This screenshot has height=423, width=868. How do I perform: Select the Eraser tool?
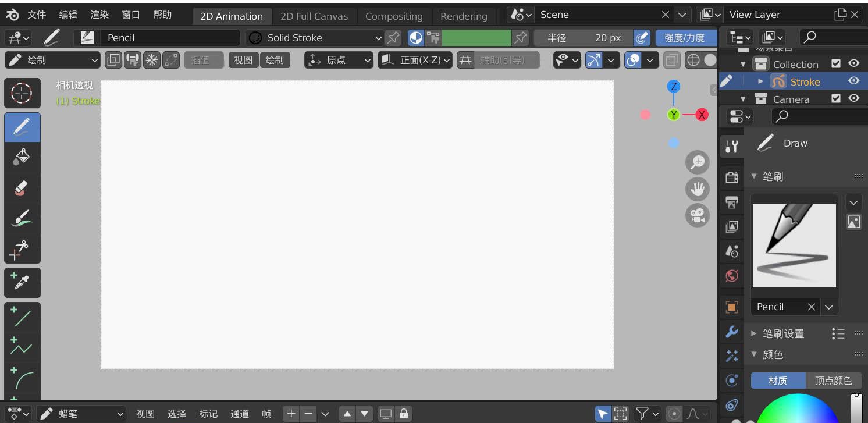tap(22, 189)
